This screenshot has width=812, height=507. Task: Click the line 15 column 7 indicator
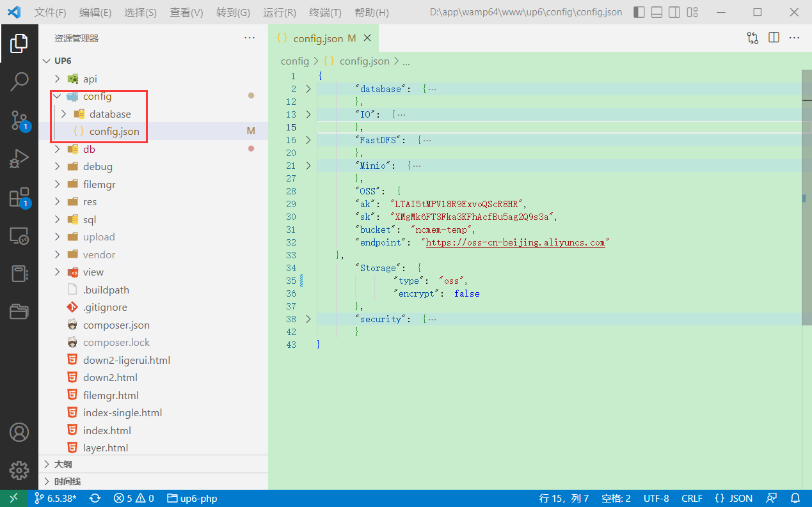click(564, 499)
